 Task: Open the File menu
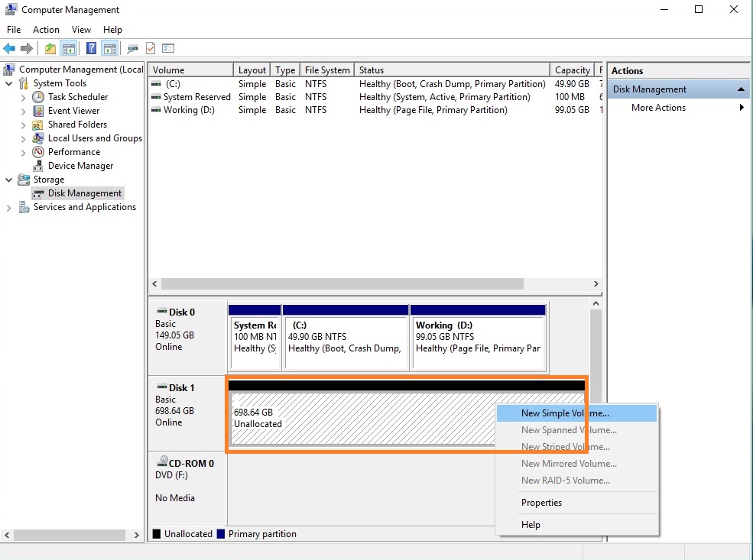(x=14, y=30)
